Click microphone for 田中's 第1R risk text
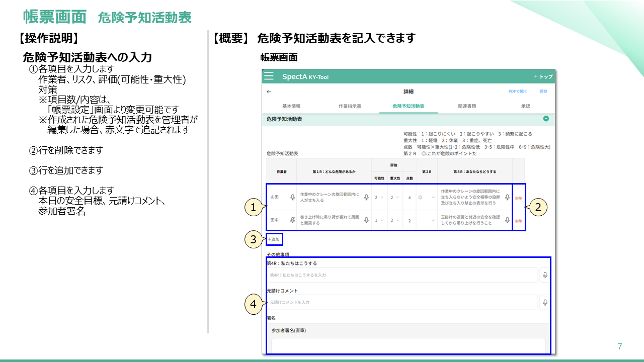This screenshot has height=362, width=644. (366, 220)
